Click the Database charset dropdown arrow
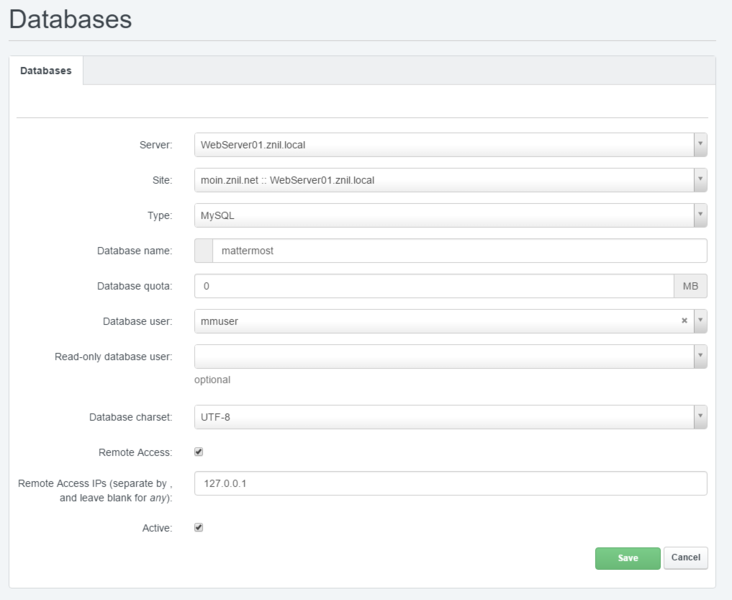This screenshot has width=732, height=600. [x=700, y=416]
